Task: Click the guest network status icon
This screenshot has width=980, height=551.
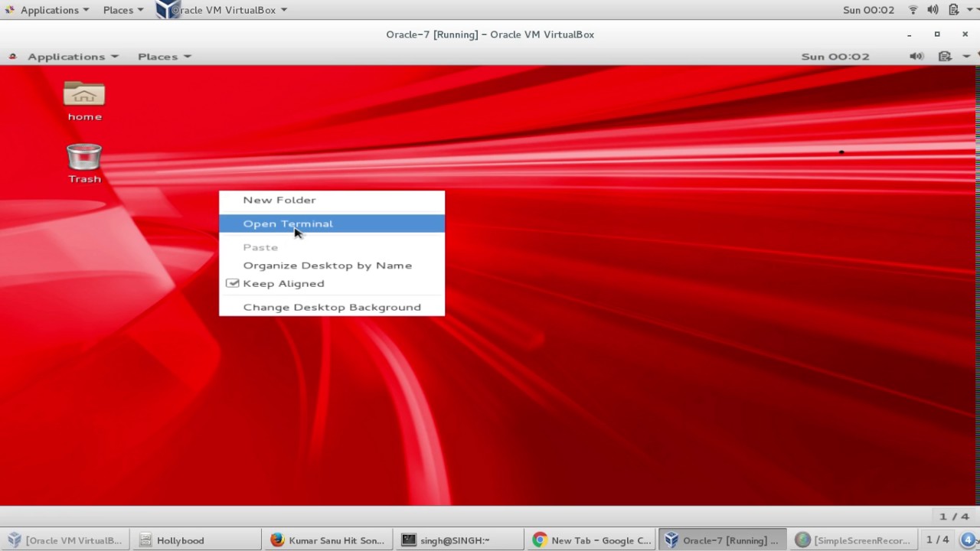Action: pos(945,57)
